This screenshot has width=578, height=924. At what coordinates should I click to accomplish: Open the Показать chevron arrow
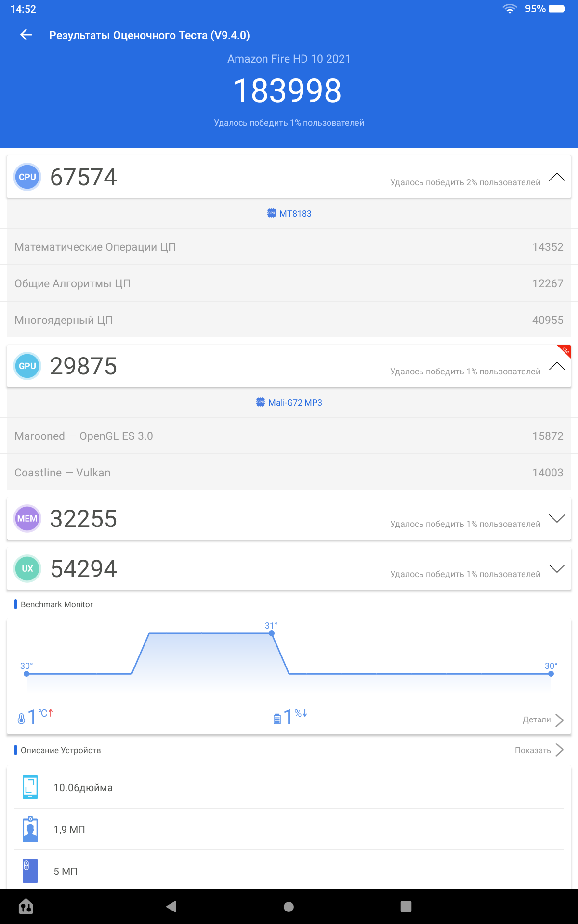[x=559, y=750]
